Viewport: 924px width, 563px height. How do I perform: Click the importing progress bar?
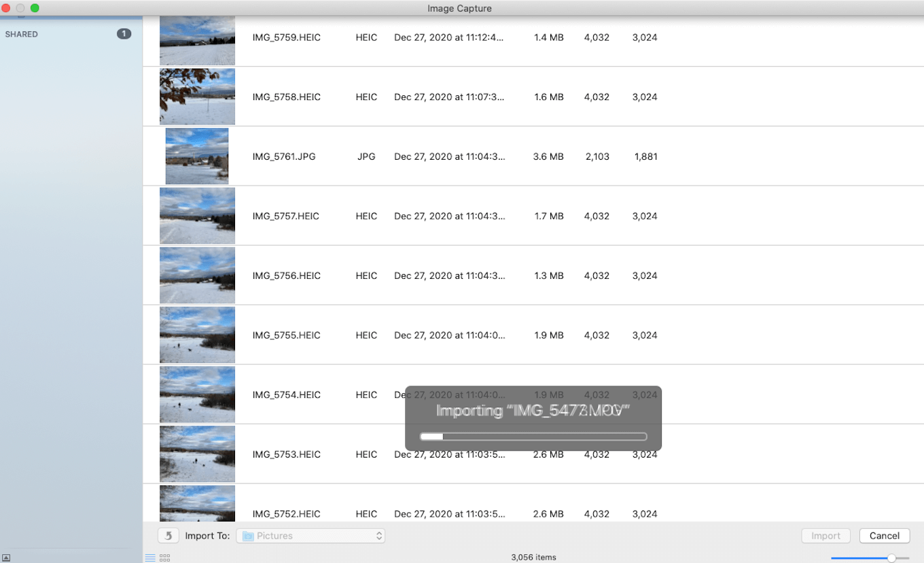533,437
